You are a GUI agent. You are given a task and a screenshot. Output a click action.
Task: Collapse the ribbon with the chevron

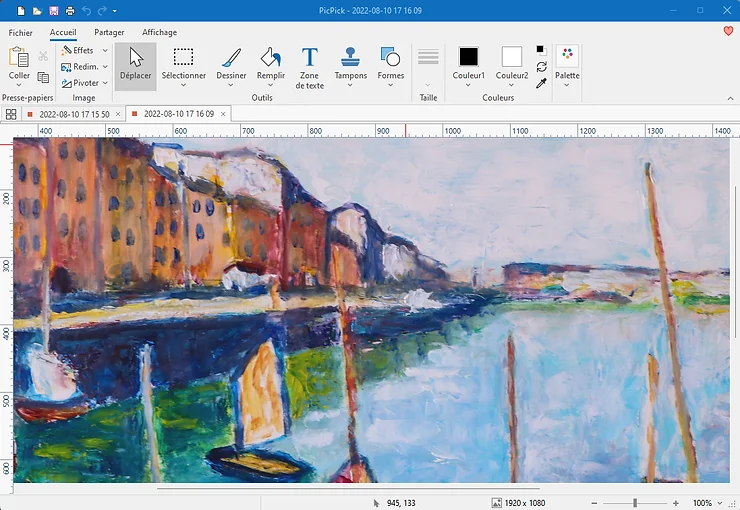point(731,98)
